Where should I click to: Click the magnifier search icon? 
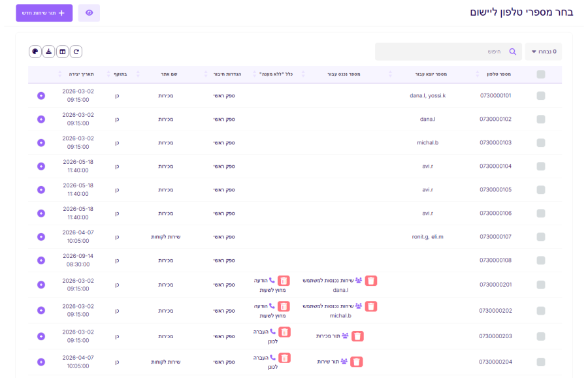513,52
